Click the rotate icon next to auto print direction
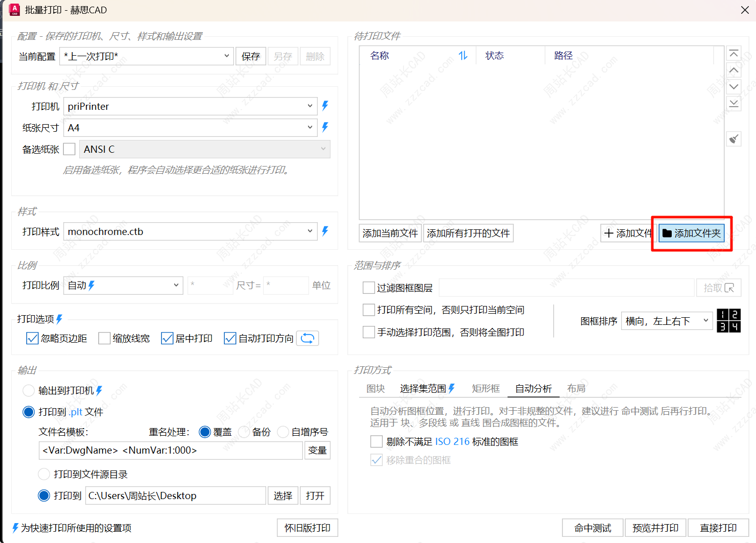The height and width of the screenshot is (543, 756). pyautogui.click(x=308, y=338)
